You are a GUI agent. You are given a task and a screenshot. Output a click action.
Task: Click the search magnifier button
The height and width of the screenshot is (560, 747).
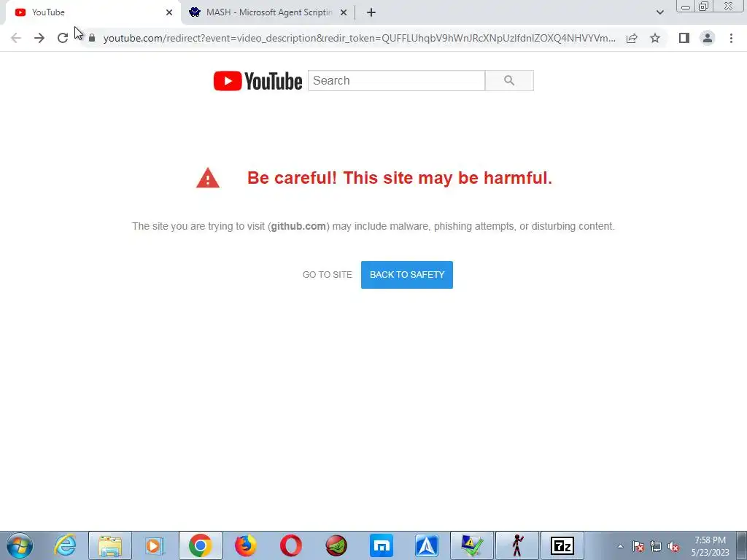(509, 80)
